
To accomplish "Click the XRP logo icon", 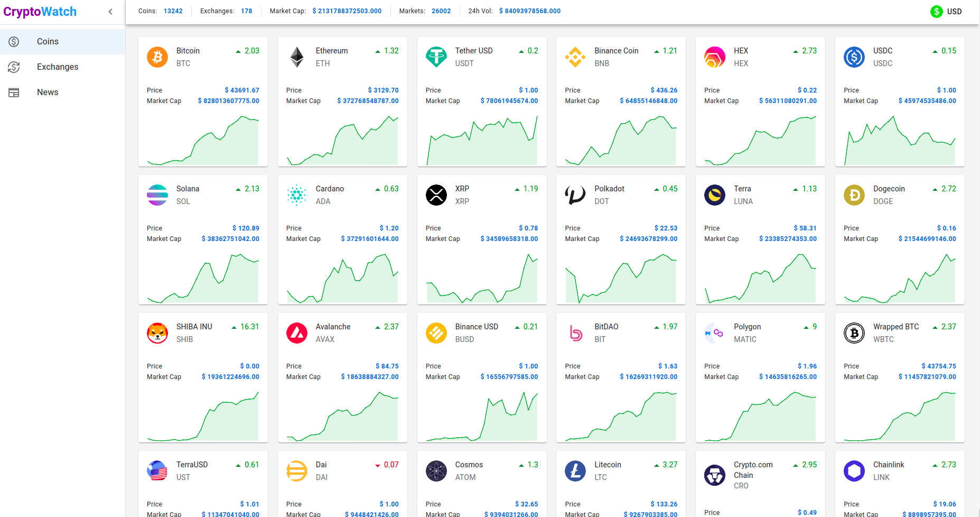I will (x=436, y=195).
